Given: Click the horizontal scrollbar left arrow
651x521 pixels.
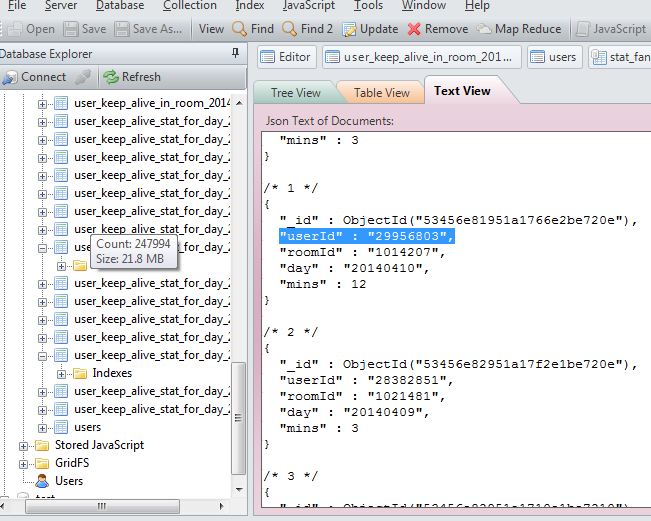Looking at the screenshot, I should click(x=3, y=506).
